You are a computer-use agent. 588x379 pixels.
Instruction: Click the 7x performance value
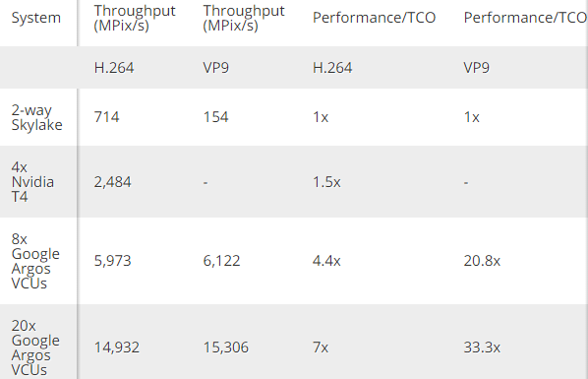(321, 347)
